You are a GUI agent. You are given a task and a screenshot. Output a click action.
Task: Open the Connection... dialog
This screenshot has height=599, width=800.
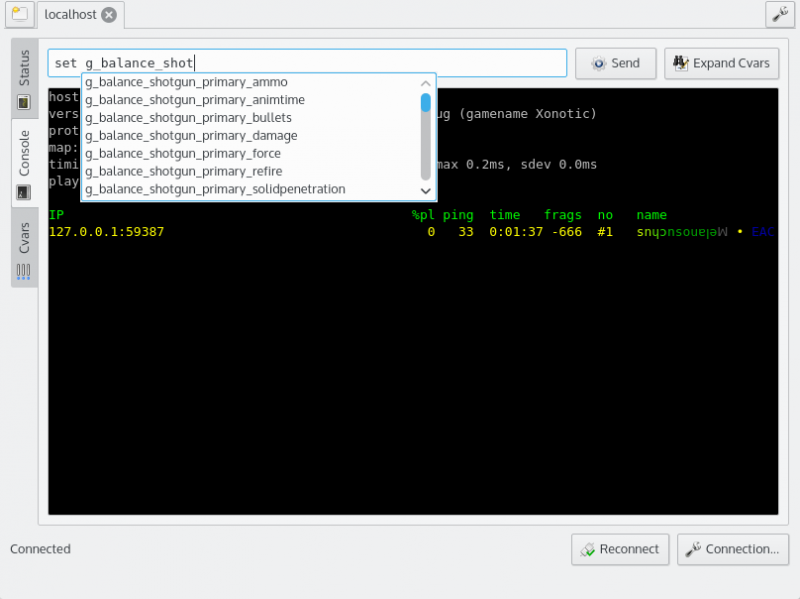click(733, 549)
